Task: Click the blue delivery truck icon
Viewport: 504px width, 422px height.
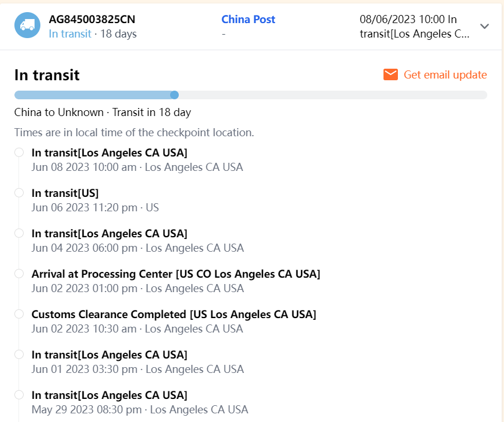Action: coord(27,25)
